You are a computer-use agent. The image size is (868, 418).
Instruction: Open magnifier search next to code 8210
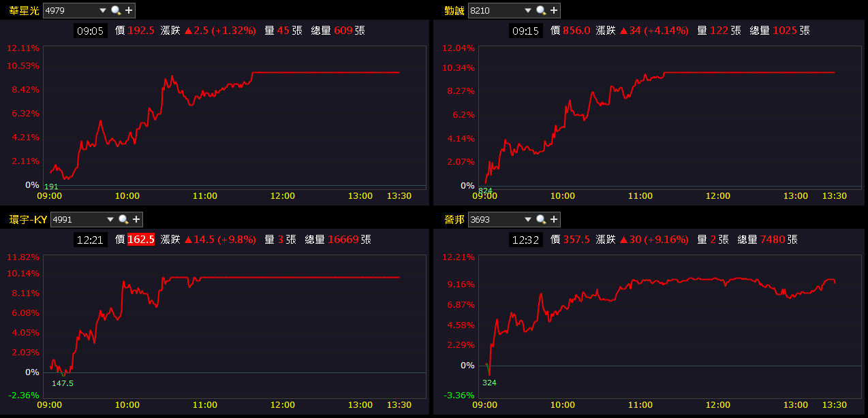pos(541,10)
